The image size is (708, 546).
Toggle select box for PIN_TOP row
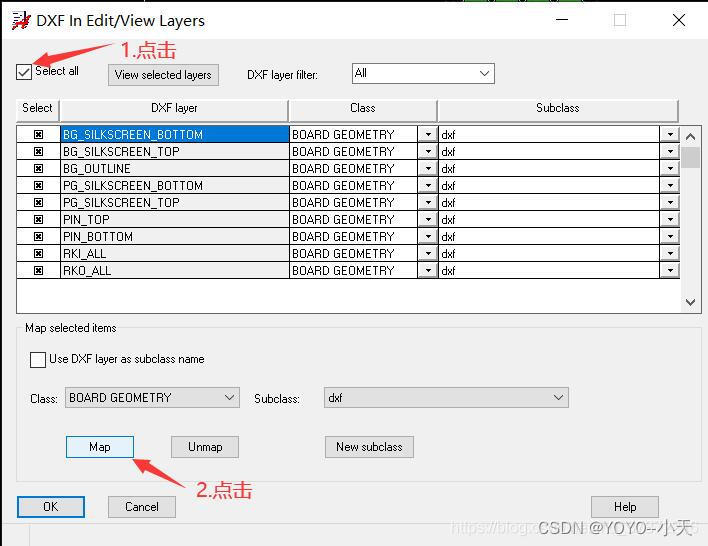[x=38, y=220]
